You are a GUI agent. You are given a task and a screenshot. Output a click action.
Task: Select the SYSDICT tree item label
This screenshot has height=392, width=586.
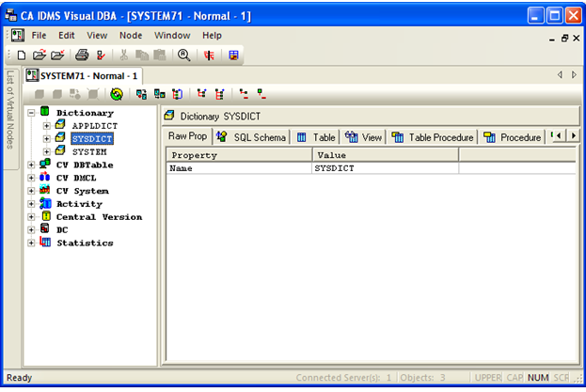[92, 139]
